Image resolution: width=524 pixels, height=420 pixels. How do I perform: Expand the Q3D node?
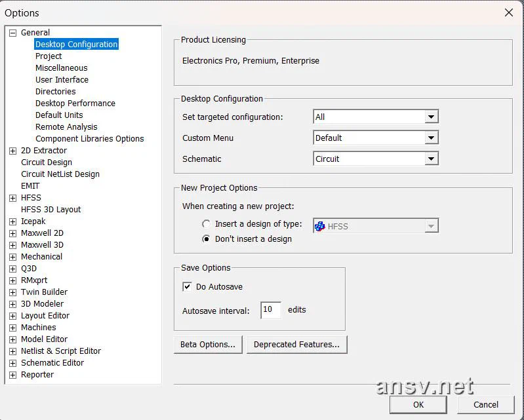point(12,269)
